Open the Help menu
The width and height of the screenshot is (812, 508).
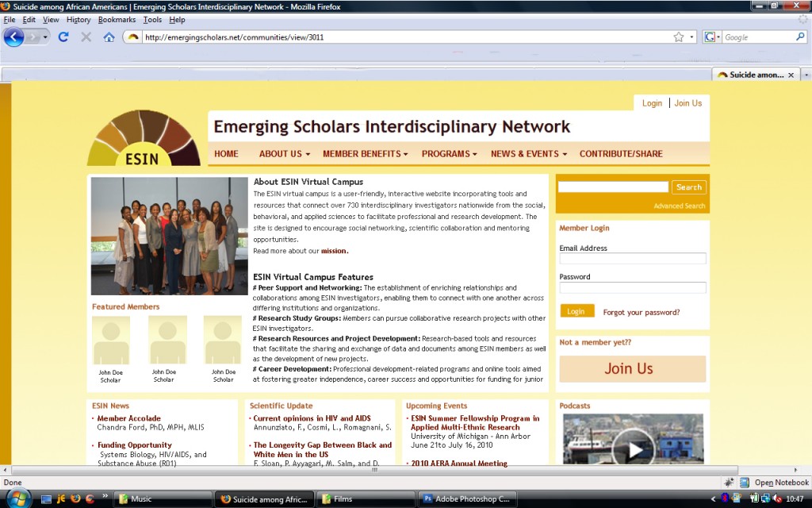177,20
